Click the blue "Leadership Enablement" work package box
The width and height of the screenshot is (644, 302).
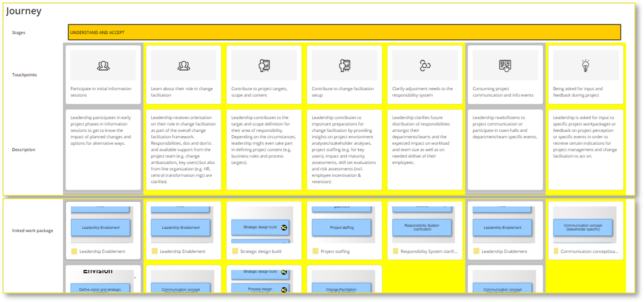pyautogui.click(x=100, y=227)
